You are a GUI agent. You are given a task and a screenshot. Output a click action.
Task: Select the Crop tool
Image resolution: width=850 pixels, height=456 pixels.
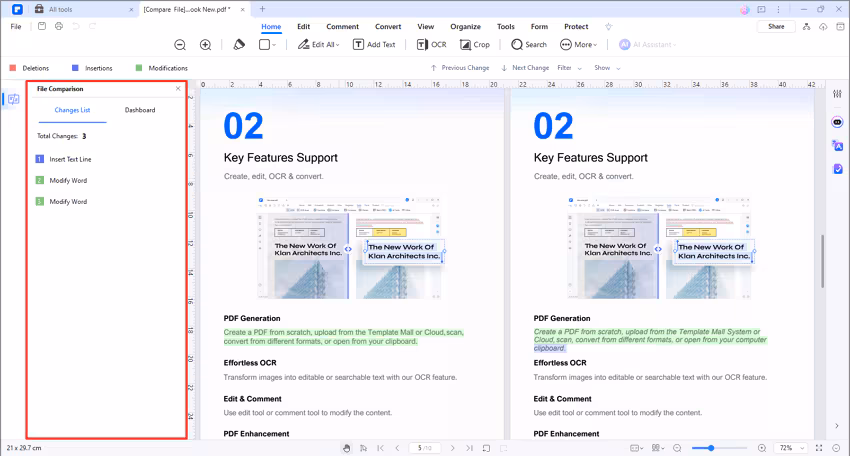click(475, 45)
